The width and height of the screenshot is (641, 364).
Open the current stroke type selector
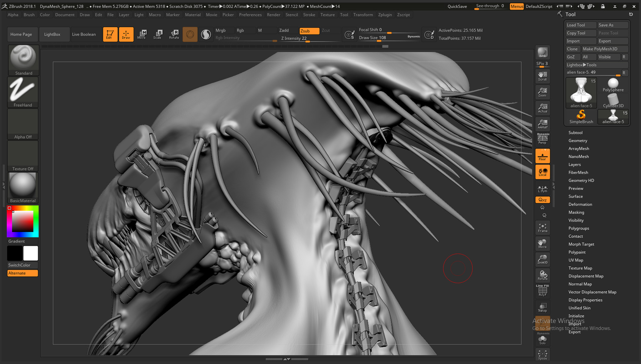(x=190, y=34)
